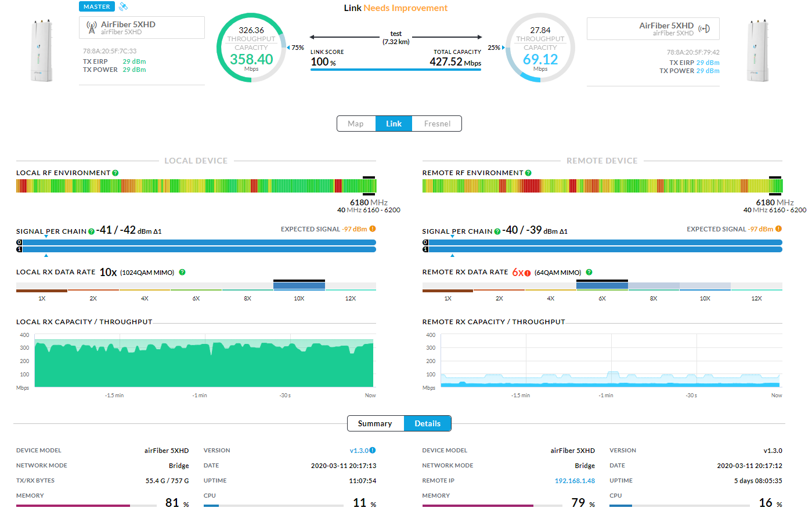This screenshot has width=812, height=515.
Task: Click the antenna icon on local AirFiber 5XHD
Action: pos(91,27)
